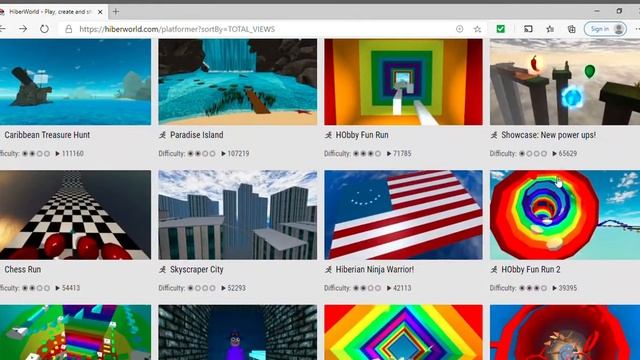This screenshot has height=360, width=640.
Task: Click the Skyscraper City title link
Action: coord(197,269)
